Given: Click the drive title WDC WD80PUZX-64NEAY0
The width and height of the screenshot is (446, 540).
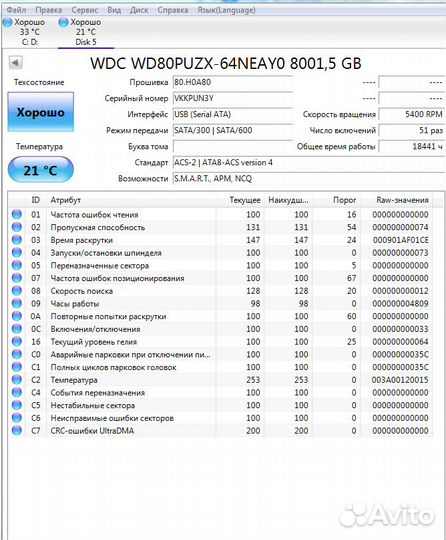Looking at the screenshot, I should click(188, 63).
